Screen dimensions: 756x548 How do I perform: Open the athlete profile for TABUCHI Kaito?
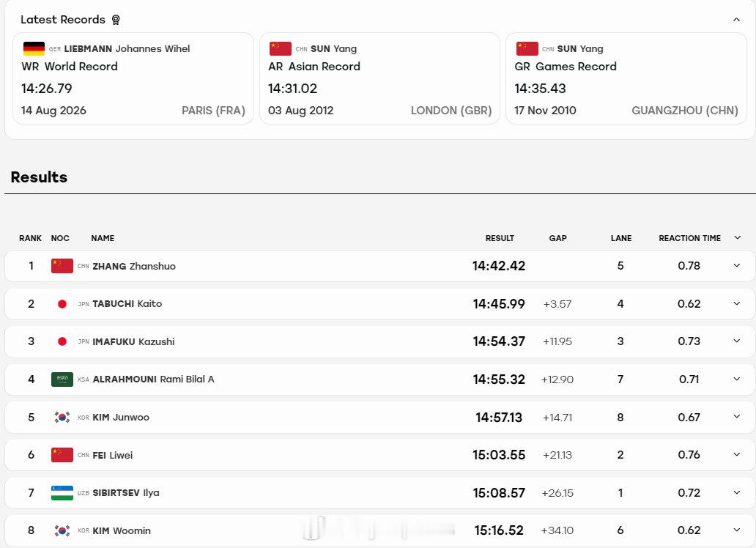point(127,304)
